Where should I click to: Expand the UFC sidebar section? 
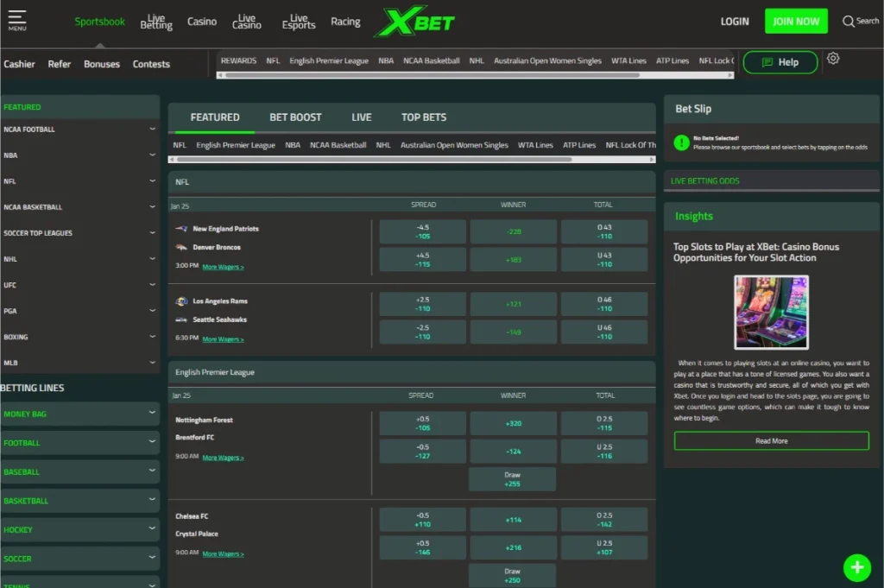[x=80, y=285]
